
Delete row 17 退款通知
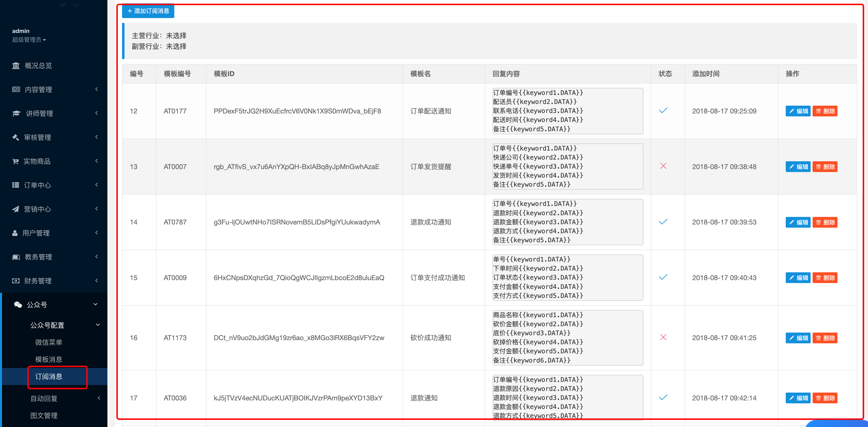[x=825, y=398]
